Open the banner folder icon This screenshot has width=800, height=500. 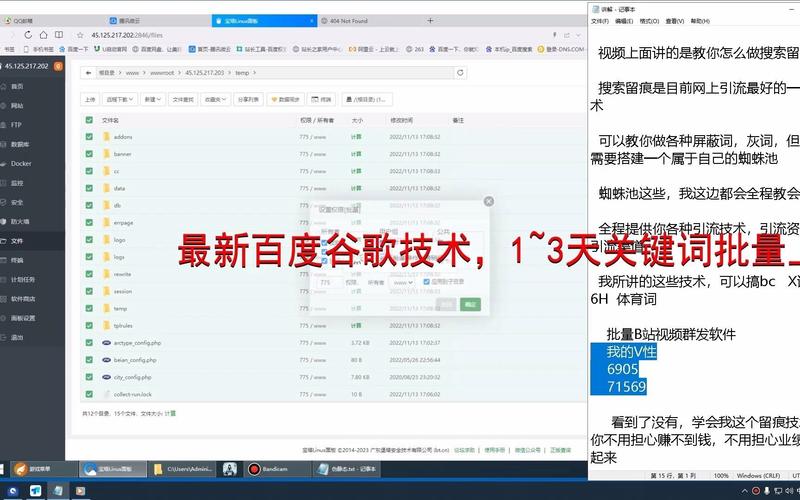point(106,154)
